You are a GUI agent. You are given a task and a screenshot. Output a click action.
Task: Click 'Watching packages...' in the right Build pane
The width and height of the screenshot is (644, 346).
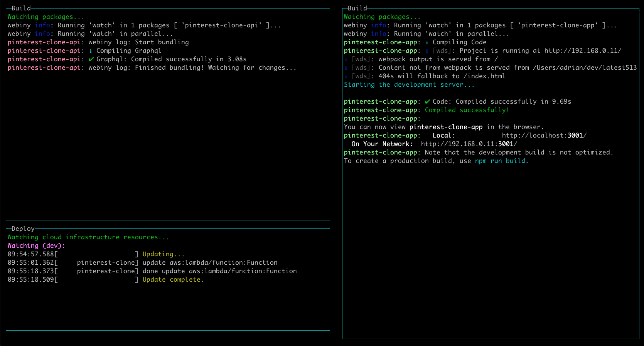pyautogui.click(x=382, y=17)
